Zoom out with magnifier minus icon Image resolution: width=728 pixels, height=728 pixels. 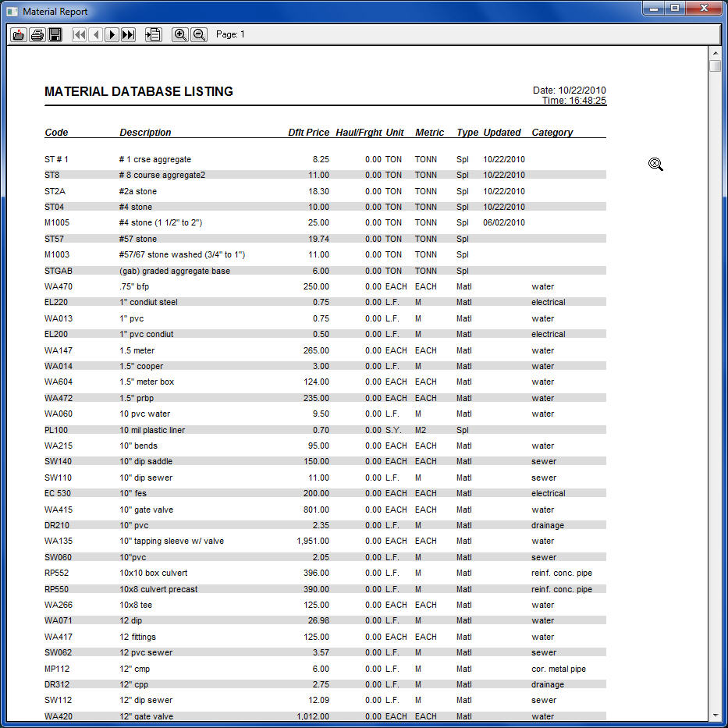(199, 35)
